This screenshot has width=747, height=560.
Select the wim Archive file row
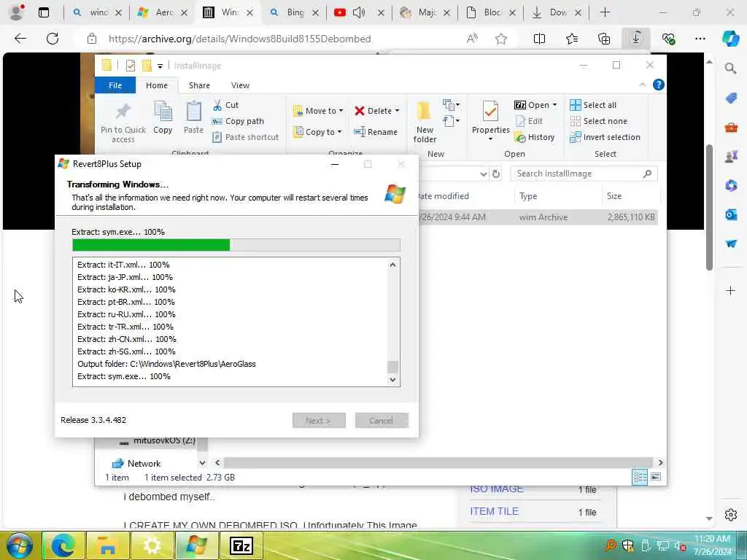click(x=538, y=217)
